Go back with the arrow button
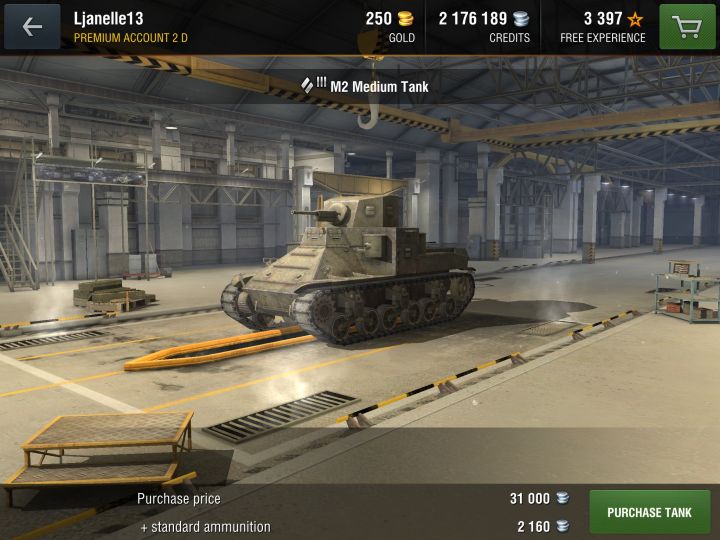 (32, 27)
